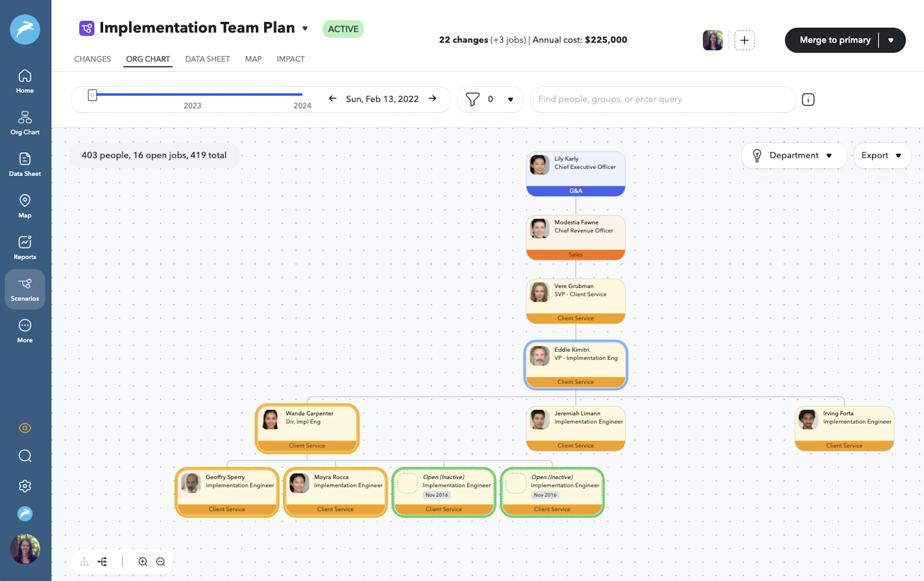Expand the Export options dropdown

[882, 155]
